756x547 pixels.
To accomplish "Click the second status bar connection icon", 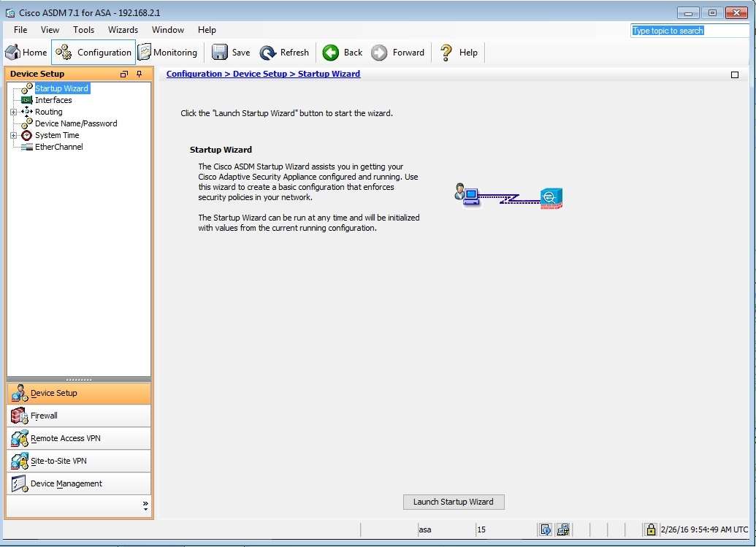I will tap(562, 529).
